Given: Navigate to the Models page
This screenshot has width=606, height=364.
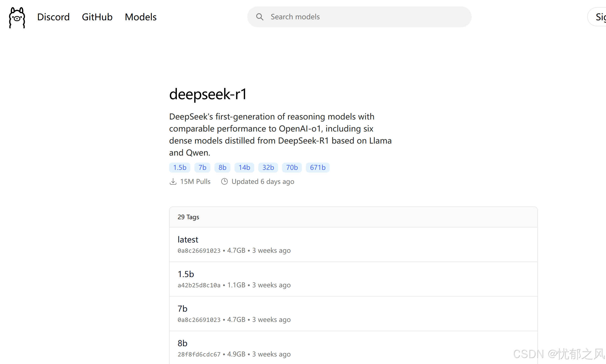Looking at the screenshot, I should (x=141, y=17).
